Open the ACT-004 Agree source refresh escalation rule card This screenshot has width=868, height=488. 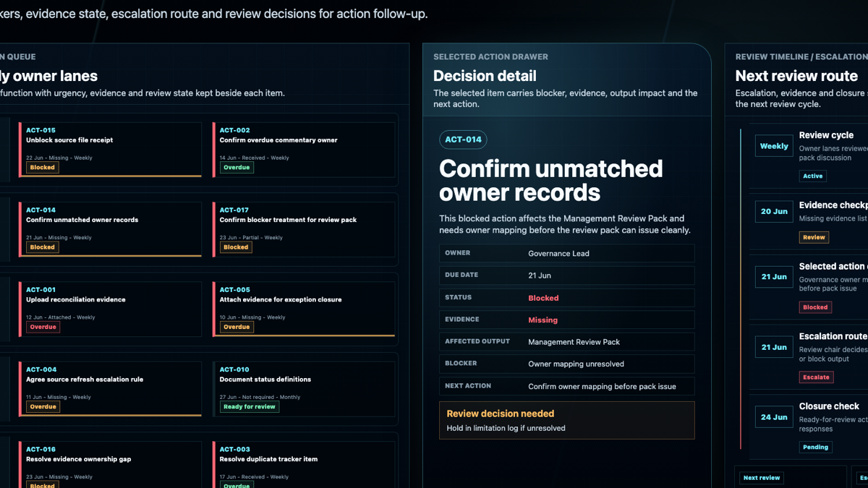(x=110, y=389)
